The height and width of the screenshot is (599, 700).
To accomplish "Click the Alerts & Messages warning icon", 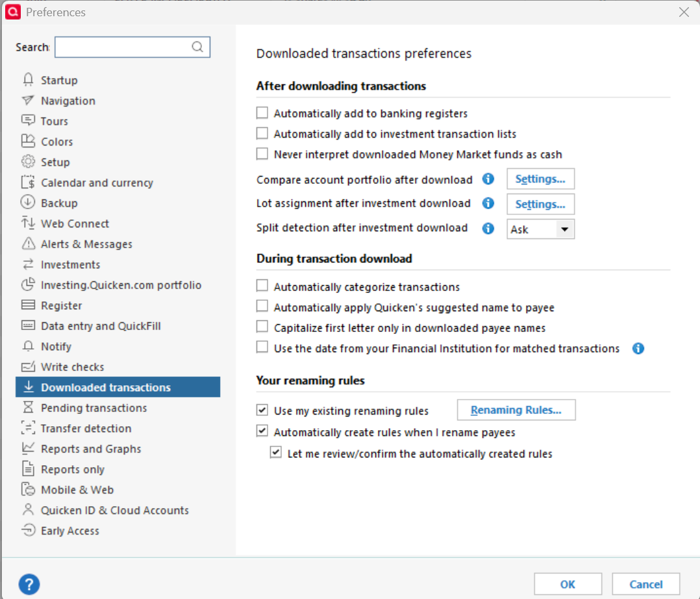I will [28, 244].
